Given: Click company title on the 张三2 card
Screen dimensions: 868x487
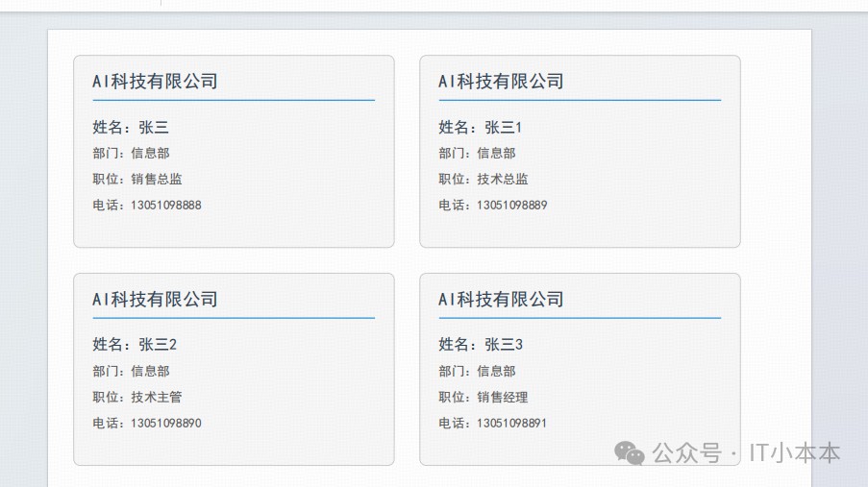Looking at the screenshot, I should tap(155, 300).
